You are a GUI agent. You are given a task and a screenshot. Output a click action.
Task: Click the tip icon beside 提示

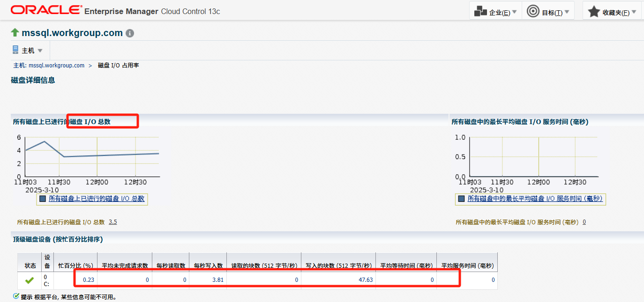tap(16, 296)
